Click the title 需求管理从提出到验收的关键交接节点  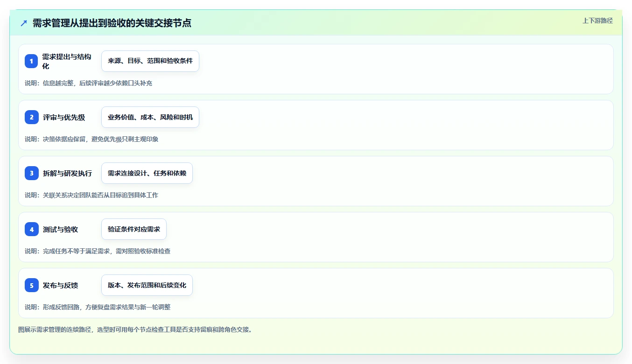(112, 23)
